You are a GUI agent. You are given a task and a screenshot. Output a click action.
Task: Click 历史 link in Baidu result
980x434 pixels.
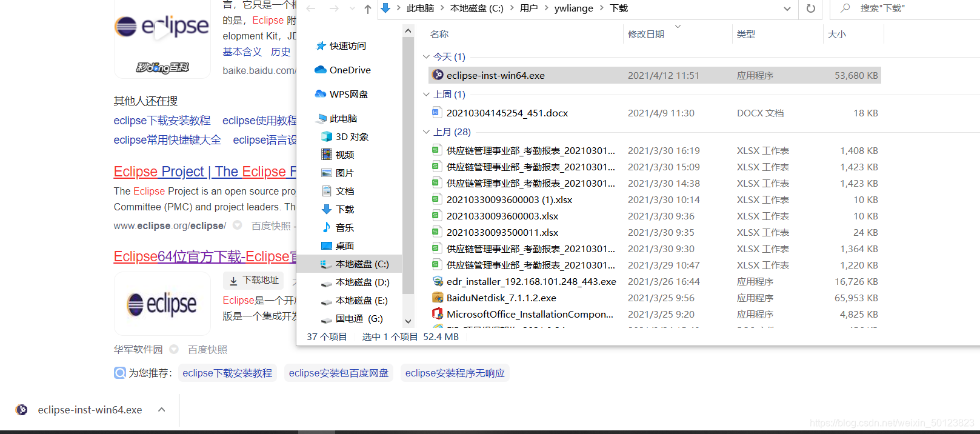(281, 52)
